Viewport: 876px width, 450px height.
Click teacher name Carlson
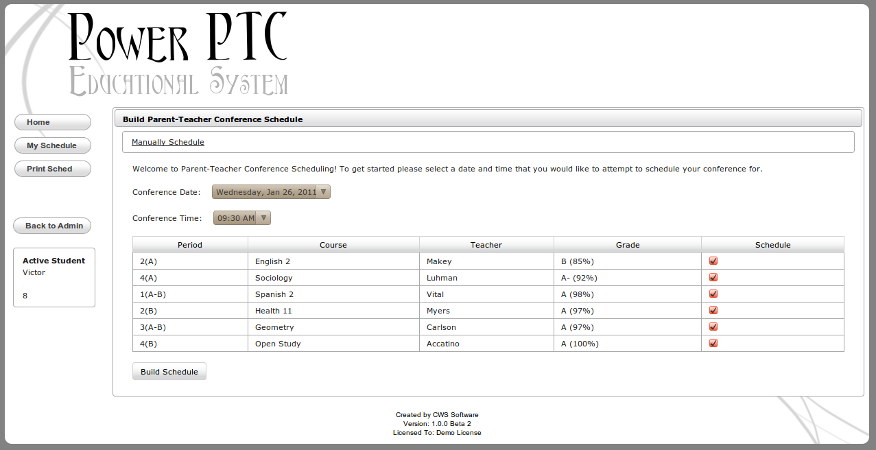point(441,327)
